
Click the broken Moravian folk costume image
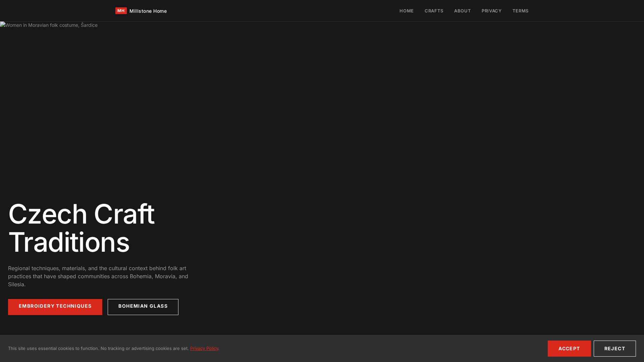[49, 25]
